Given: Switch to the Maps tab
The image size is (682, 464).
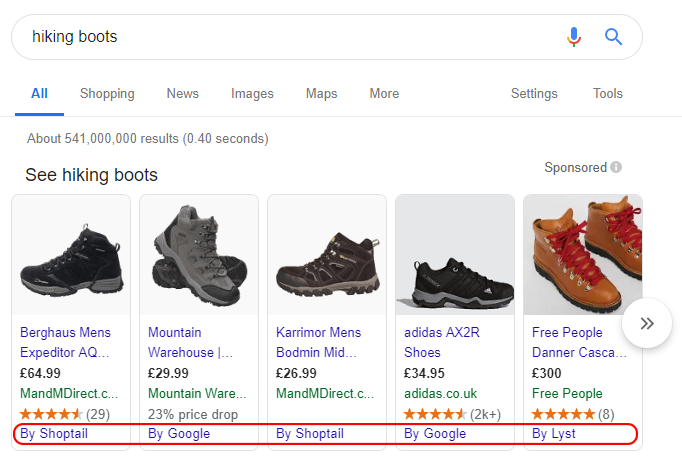Looking at the screenshot, I should coord(321,93).
